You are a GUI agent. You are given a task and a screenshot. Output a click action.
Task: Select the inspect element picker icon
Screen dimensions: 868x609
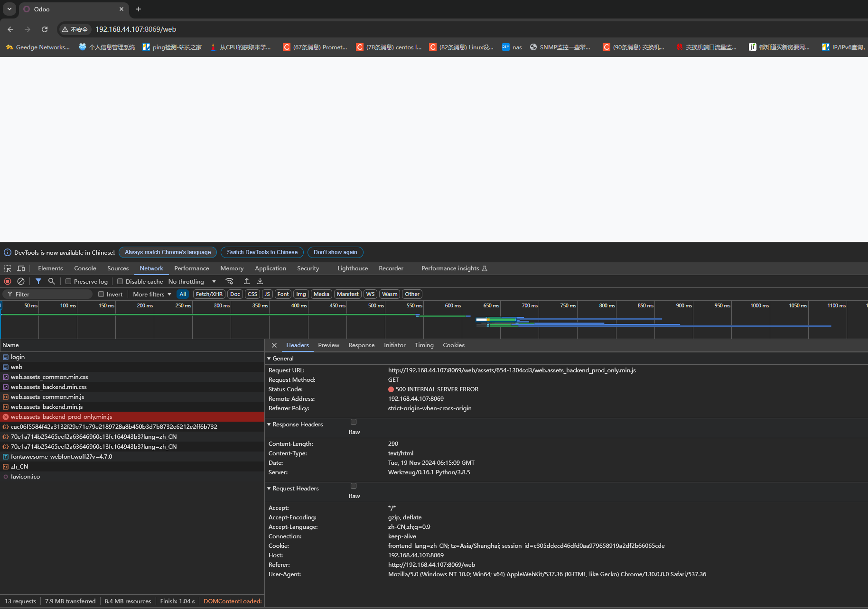8,268
